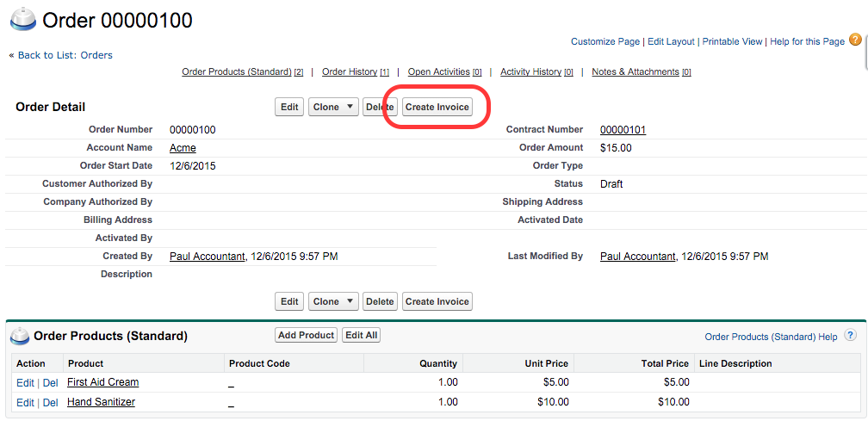Go to the Open Activities related list
868x421 pixels.
coord(438,72)
